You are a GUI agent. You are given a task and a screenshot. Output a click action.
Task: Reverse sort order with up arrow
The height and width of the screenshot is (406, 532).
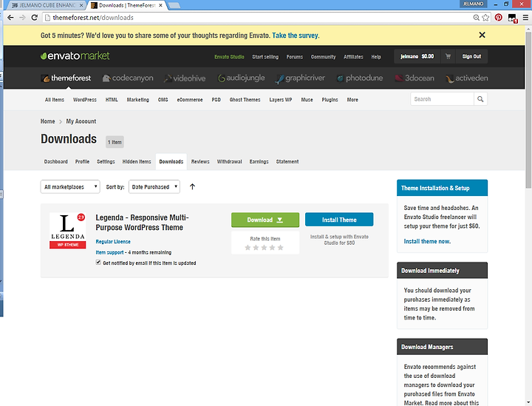click(192, 186)
